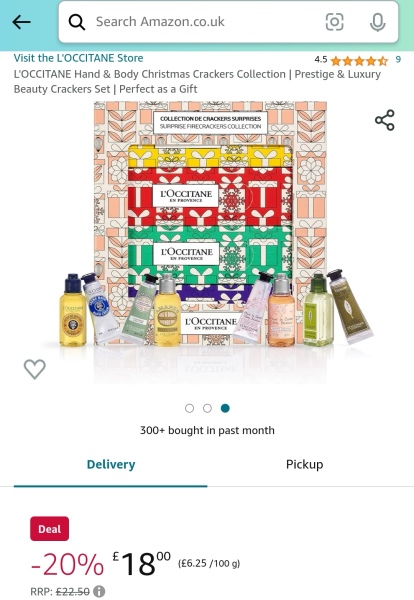
Task: Tap the search magnifier icon
Action: click(77, 22)
